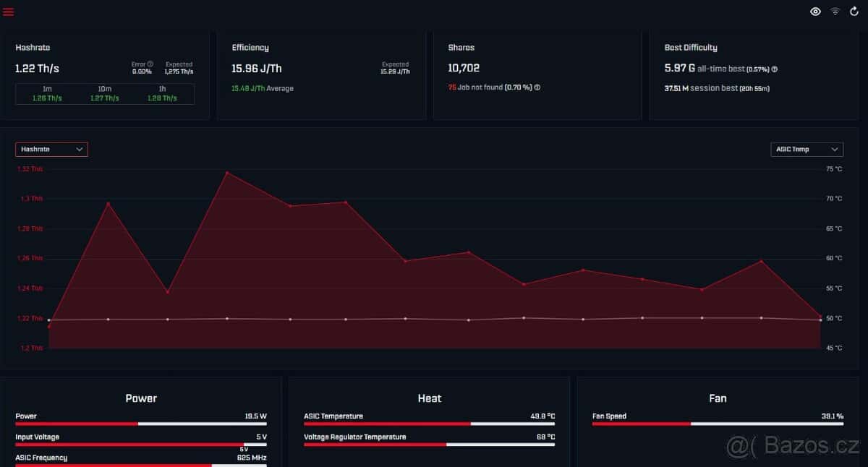This screenshot has height=467, width=868.
Task: Click the eye icon in the header
Action: click(815, 12)
